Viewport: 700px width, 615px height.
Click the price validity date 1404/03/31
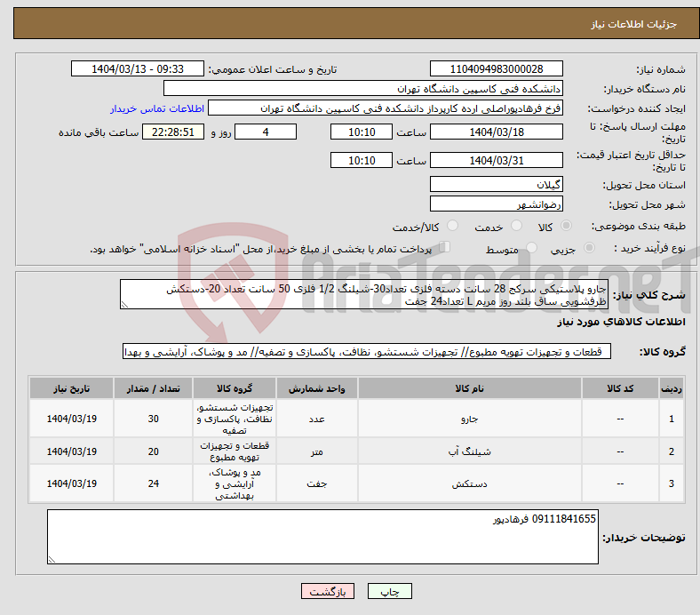pos(496,160)
